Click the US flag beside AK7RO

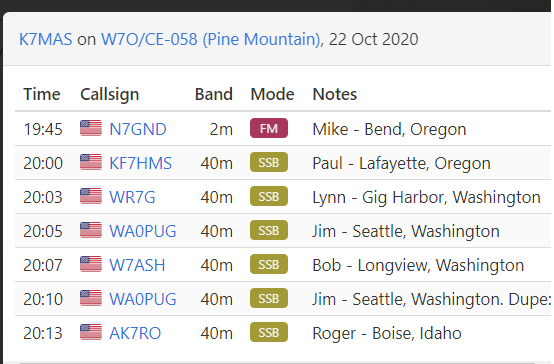[x=91, y=332]
